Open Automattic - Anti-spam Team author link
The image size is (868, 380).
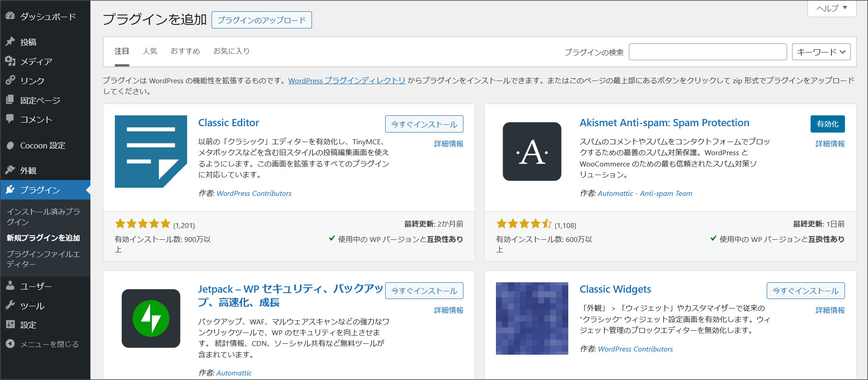(x=645, y=193)
